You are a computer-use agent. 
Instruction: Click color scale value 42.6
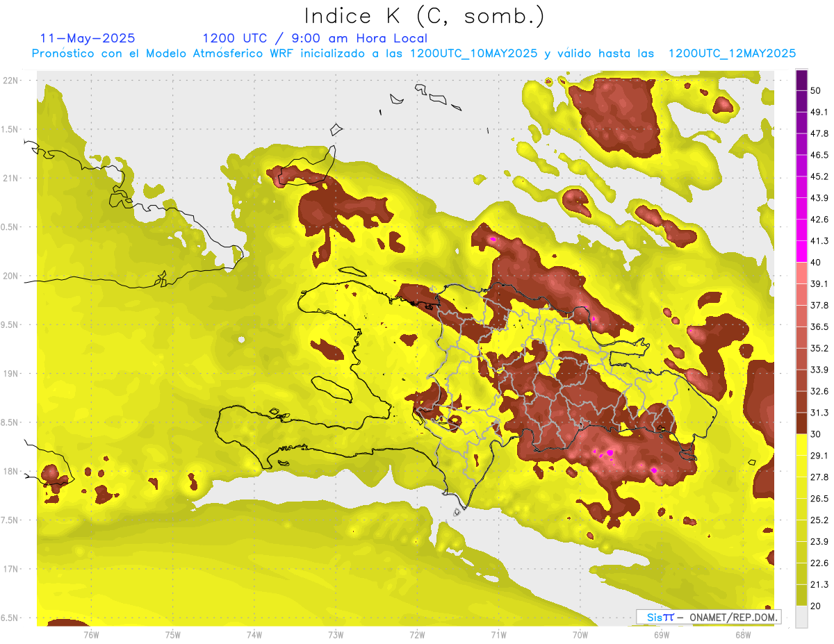point(819,220)
